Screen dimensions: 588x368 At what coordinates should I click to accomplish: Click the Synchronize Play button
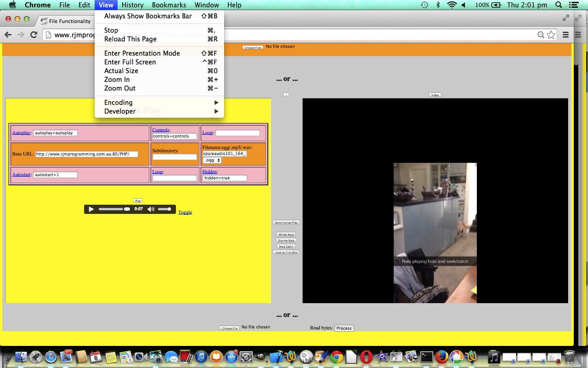286,222
